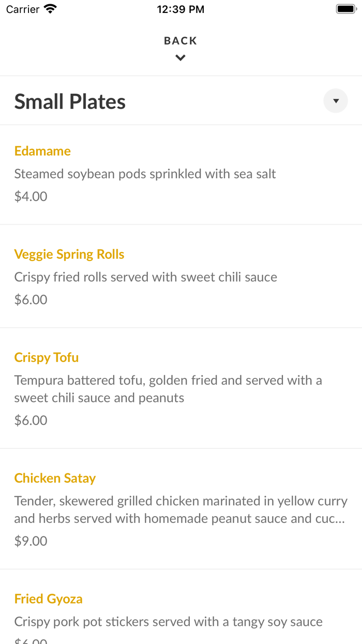Image resolution: width=362 pixels, height=644 pixels.
Task: Expand the chevron below BACK
Action: (x=180, y=57)
